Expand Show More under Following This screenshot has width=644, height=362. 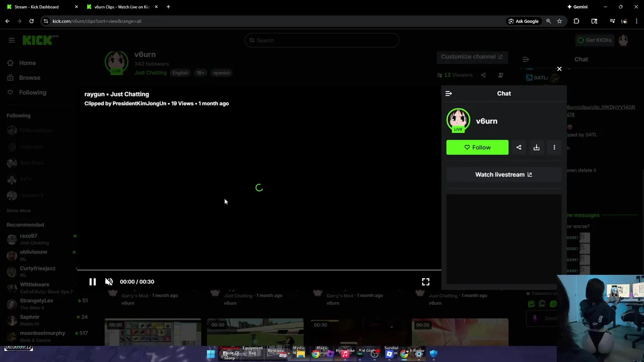(19, 211)
